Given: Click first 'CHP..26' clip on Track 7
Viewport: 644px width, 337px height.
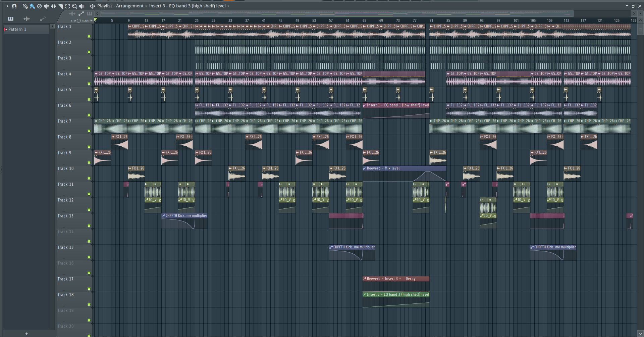Looking at the screenshot, I should 103,126.
